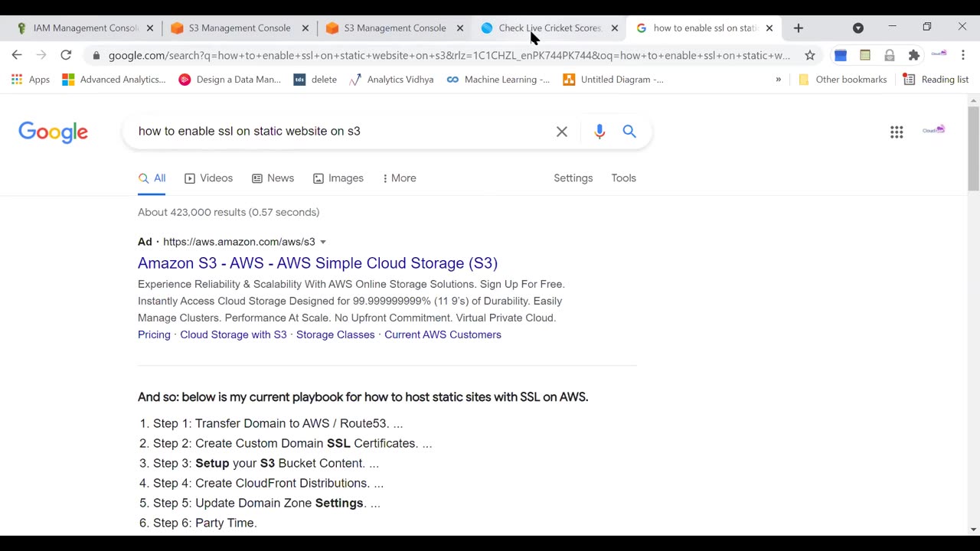Open the Storage Classes sitelink

coord(335,334)
